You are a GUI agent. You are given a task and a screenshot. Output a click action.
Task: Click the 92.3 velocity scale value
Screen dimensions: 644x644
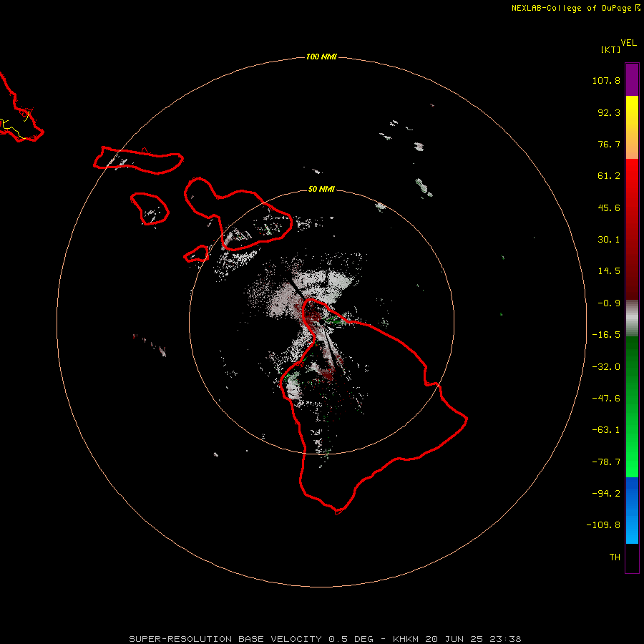pos(609,112)
